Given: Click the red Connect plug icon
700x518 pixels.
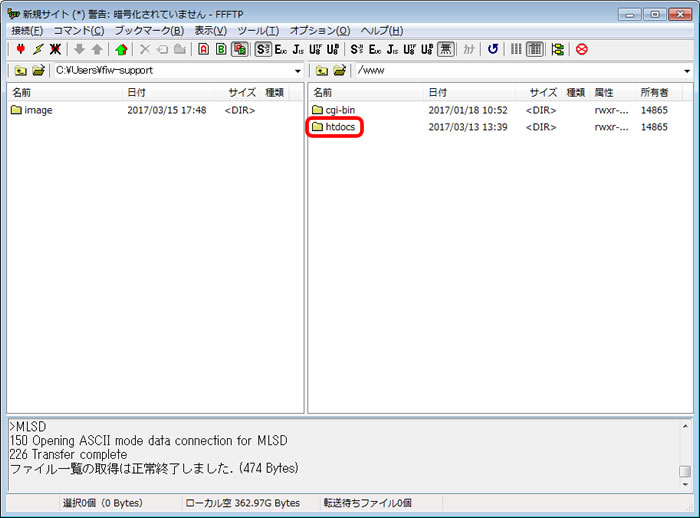Looking at the screenshot, I should click(21, 49).
